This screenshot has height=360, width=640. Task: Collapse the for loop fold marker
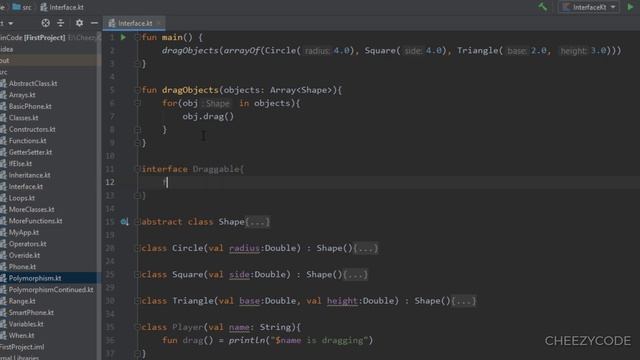(x=138, y=103)
